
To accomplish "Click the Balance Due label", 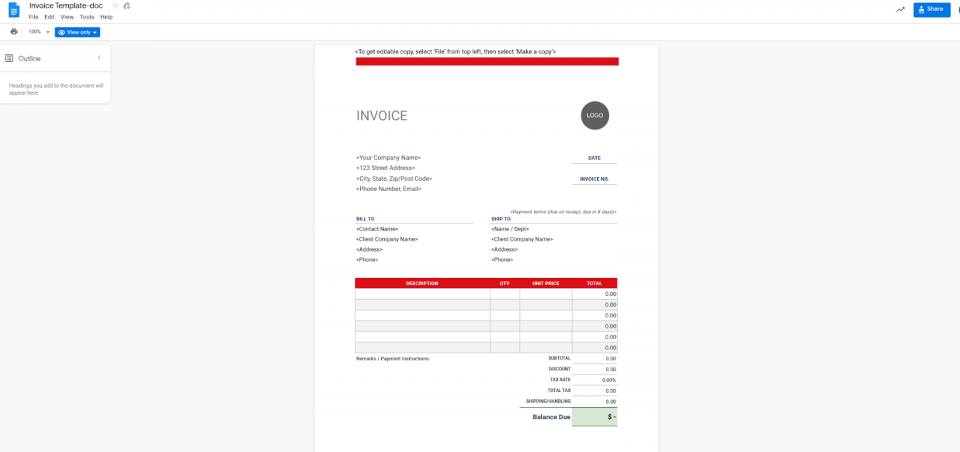I will pyautogui.click(x=551, y=417).
